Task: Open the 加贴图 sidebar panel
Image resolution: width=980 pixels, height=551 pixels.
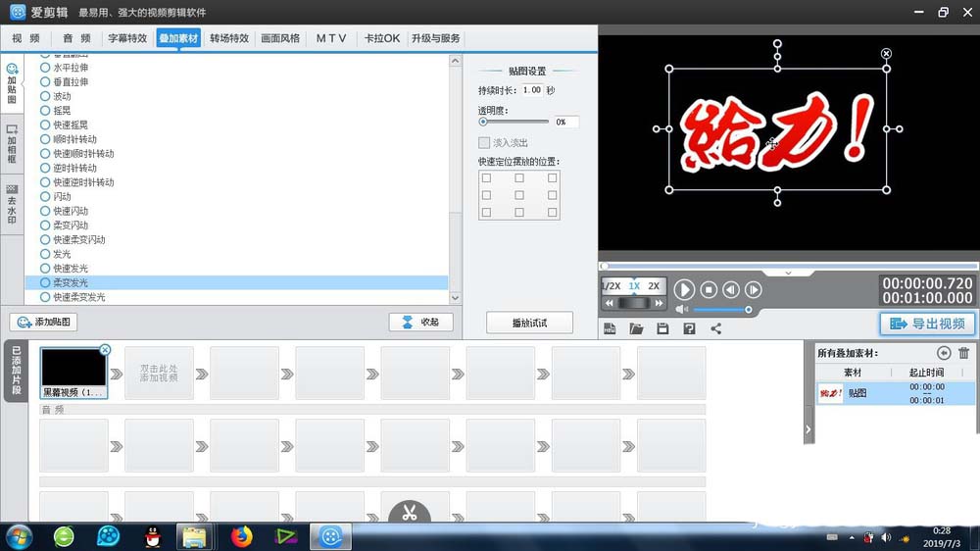Action: click(12, 83)
